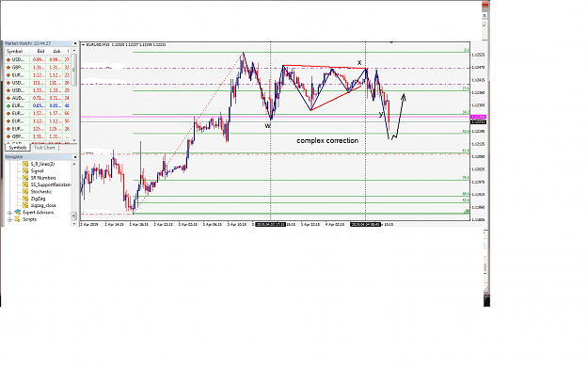Click the chart shift triangle marker at top
This screenshot has width=588, height=368.
(x=391, y=42)
